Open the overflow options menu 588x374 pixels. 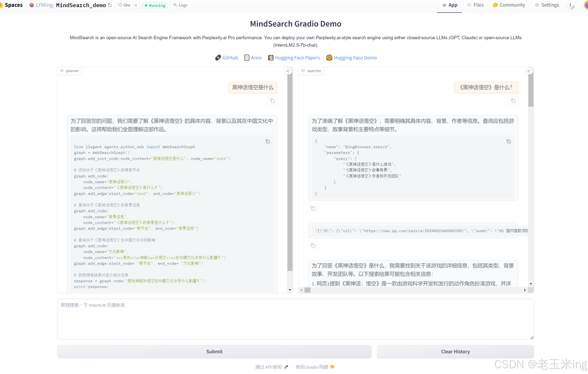571,5
